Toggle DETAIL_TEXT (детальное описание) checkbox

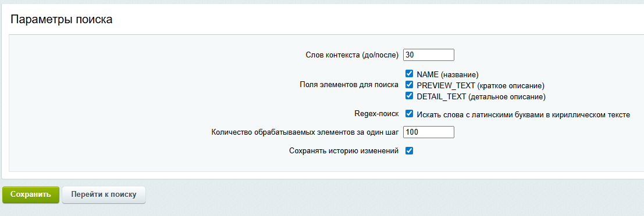[409, 96]
